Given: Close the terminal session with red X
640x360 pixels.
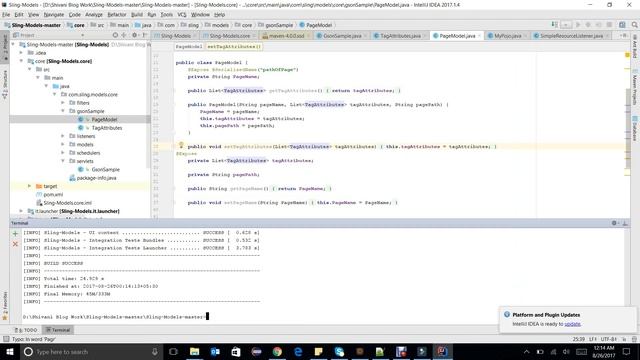Looking at the screenshot, I should [15, 244].
